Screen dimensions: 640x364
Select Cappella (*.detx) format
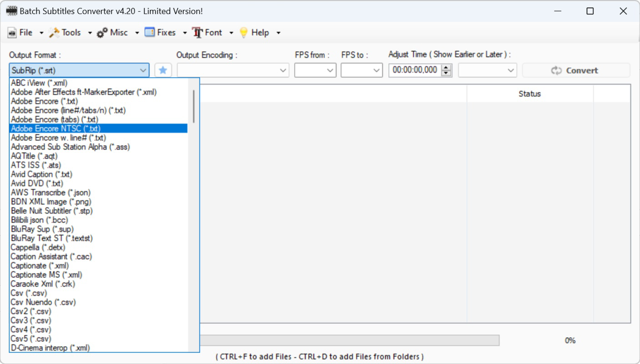coord(98,247)
